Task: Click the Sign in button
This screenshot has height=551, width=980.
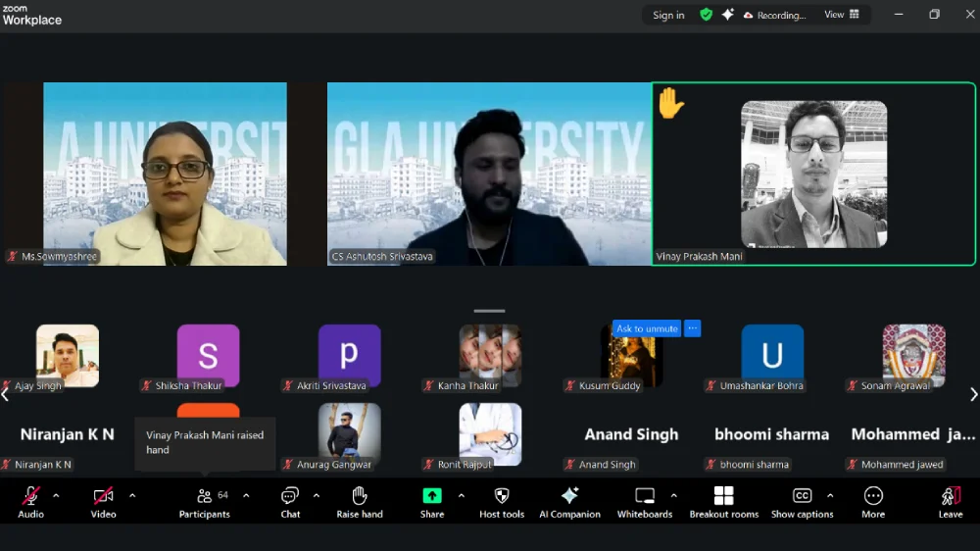Action: (x=668, y=15)
